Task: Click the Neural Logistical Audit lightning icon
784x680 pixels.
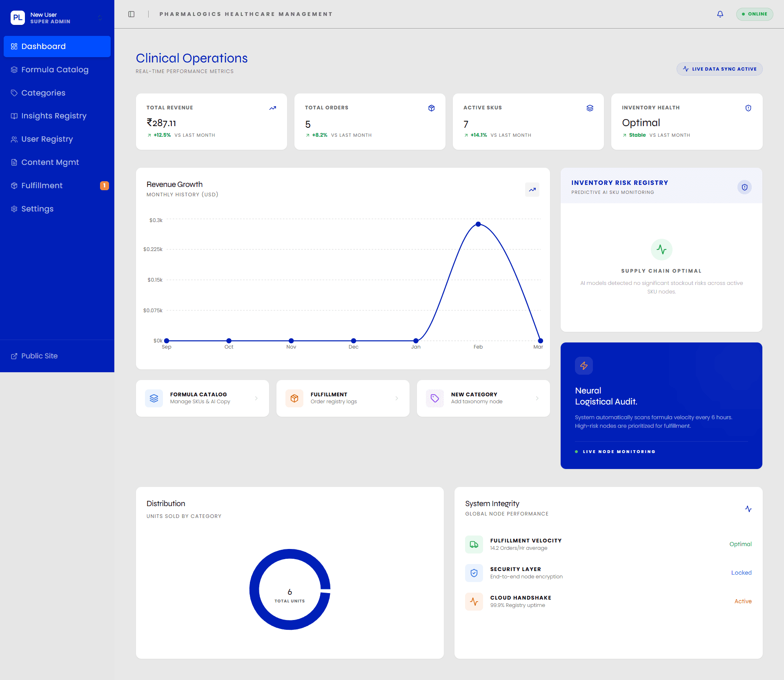Action: tap(584, 366)
